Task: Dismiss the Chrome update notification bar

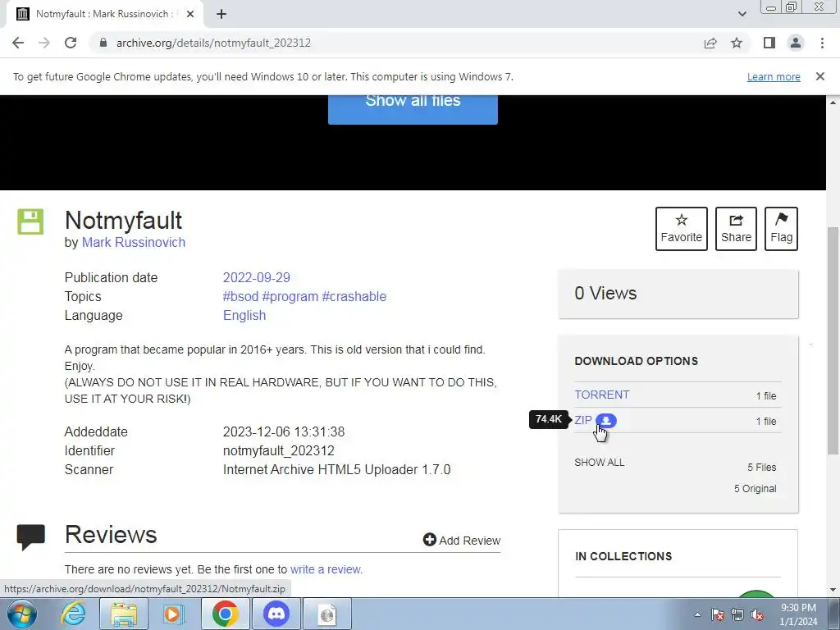Action: coord(819,76)
